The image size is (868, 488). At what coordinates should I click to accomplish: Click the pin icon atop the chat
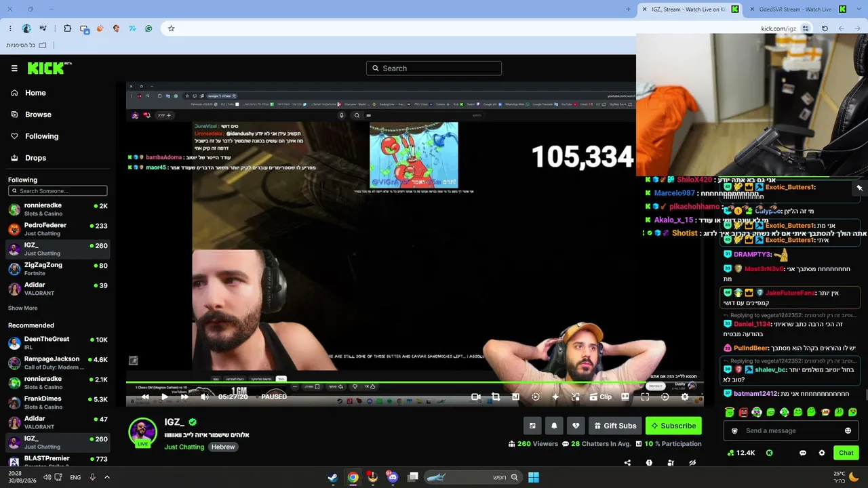[859, 188]
